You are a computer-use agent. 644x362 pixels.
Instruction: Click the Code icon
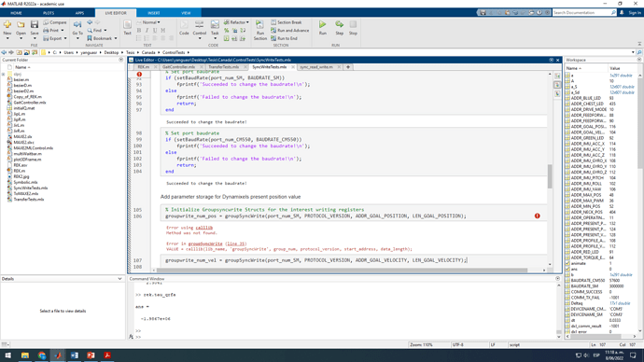pyautogui.click(x=184, y=25)
